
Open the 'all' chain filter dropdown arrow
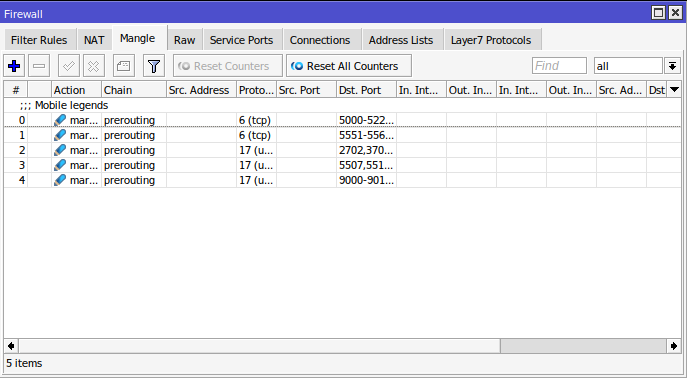point(672,66)
